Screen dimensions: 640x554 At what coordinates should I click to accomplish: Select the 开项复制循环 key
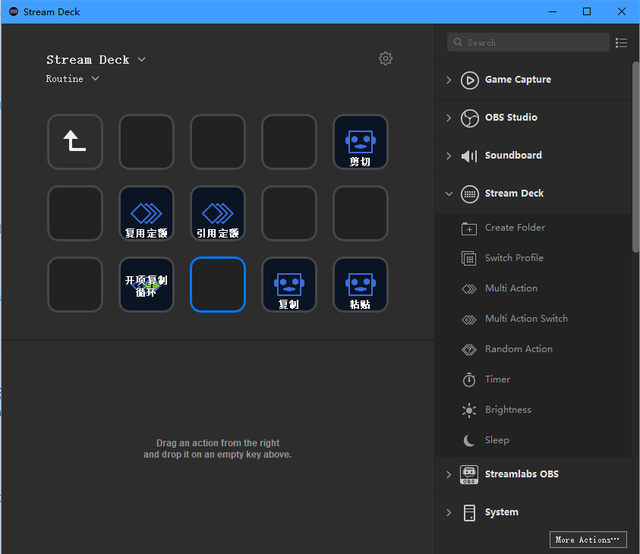(x=146, y=285)
